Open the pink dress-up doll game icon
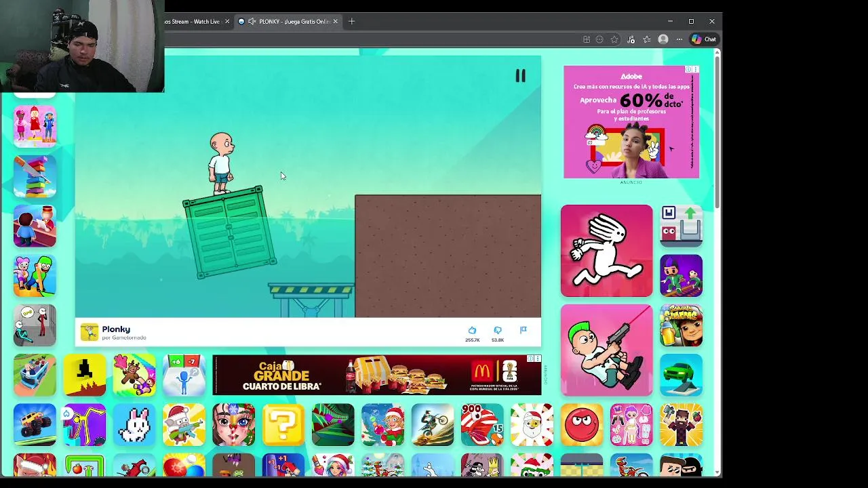Image resolution: width=868 pixels, height=488 pixels. [631, 425]
